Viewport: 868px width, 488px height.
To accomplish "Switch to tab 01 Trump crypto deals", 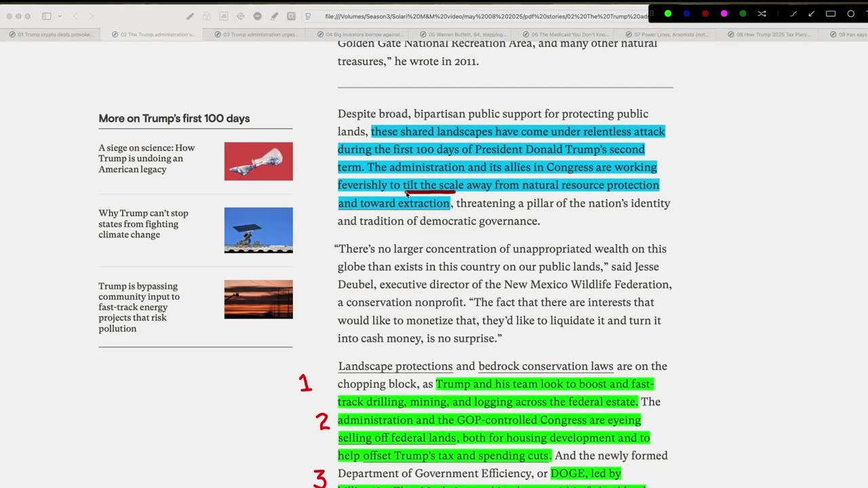I will [x=50, y=34].
